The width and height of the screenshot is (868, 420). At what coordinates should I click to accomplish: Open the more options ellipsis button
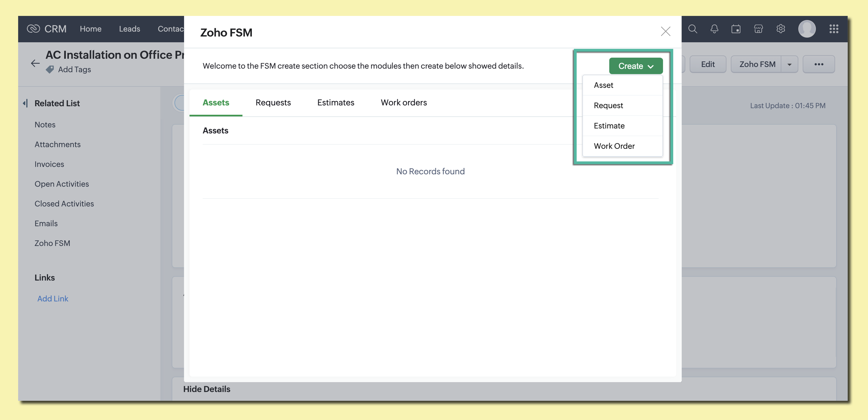(818, 65)
